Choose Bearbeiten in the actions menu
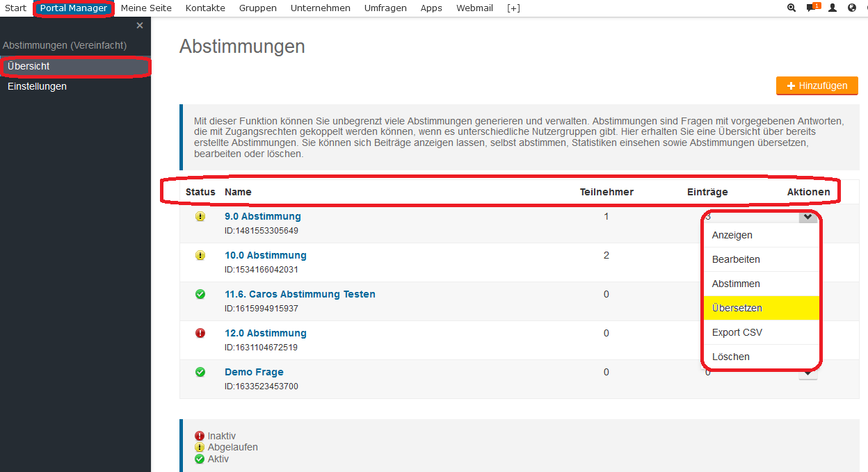 coord(761,259)
